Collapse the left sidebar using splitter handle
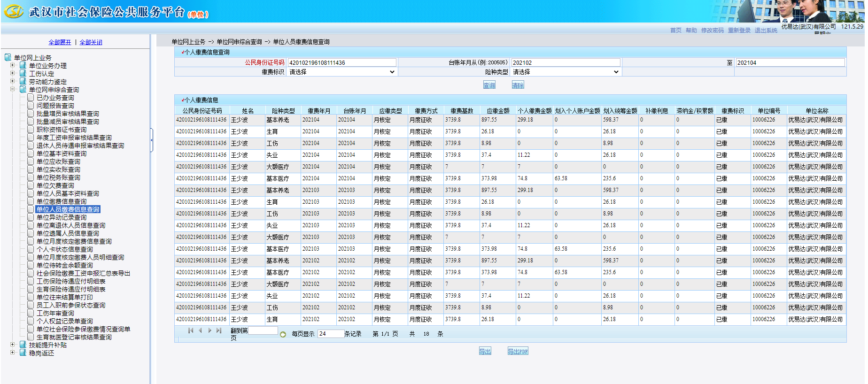This screenshot has width=868, height=384. click(x=151, y=140)
